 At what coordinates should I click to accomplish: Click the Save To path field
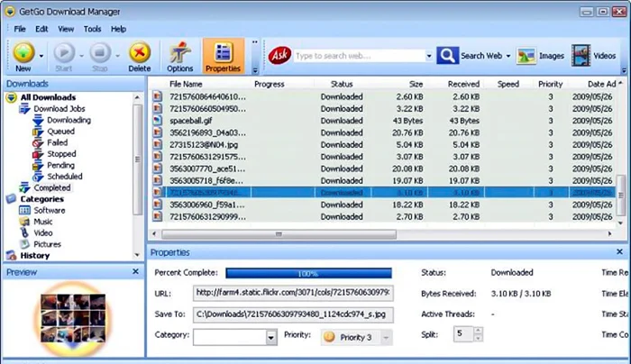click(293, 314)
